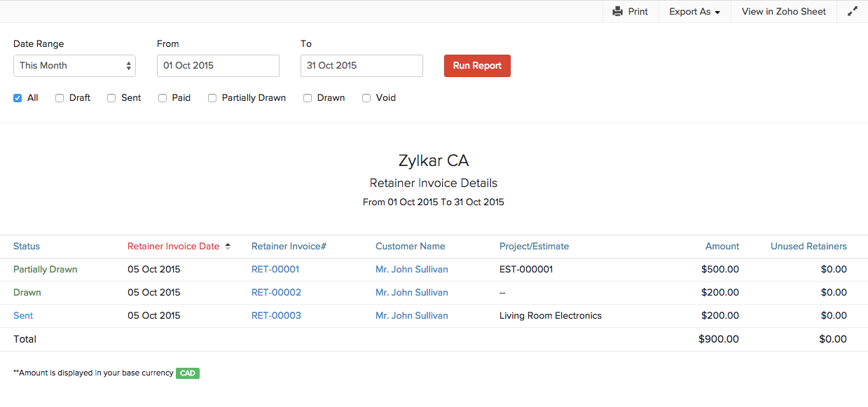Screen dimensions: 868x407
Task: Sort by Unused Retainers column header
Action: (x=808, y=247)
